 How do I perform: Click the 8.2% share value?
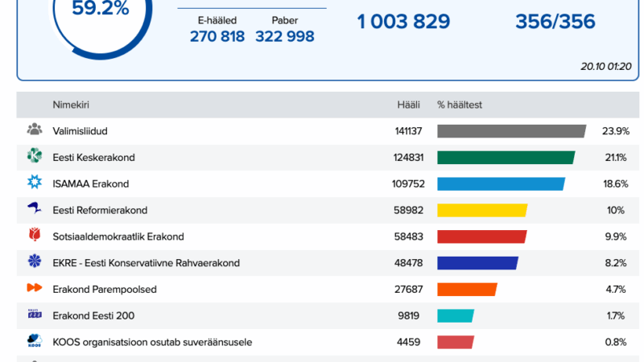pos(616,263)
